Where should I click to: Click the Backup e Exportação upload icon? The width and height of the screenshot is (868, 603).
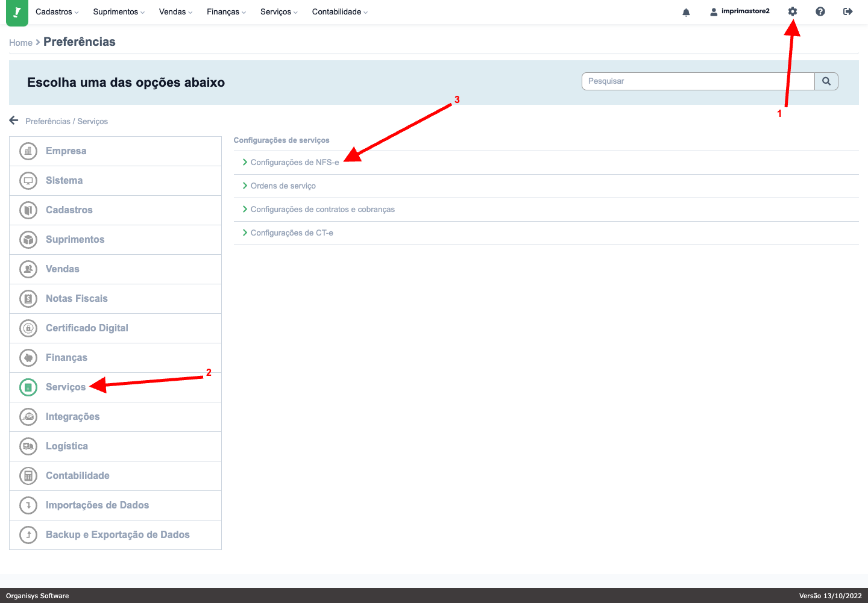(x=28, y=534)
